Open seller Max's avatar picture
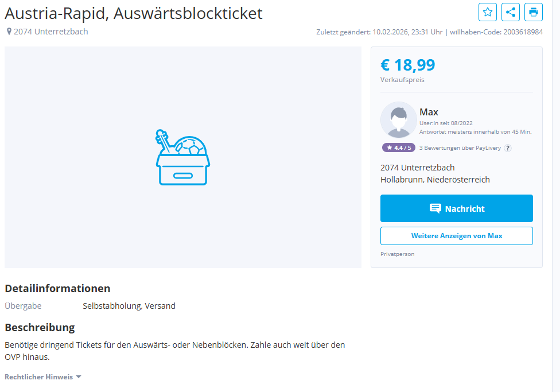Image resolution: width=560 pixels, height=392 pixels. point(398,120)
